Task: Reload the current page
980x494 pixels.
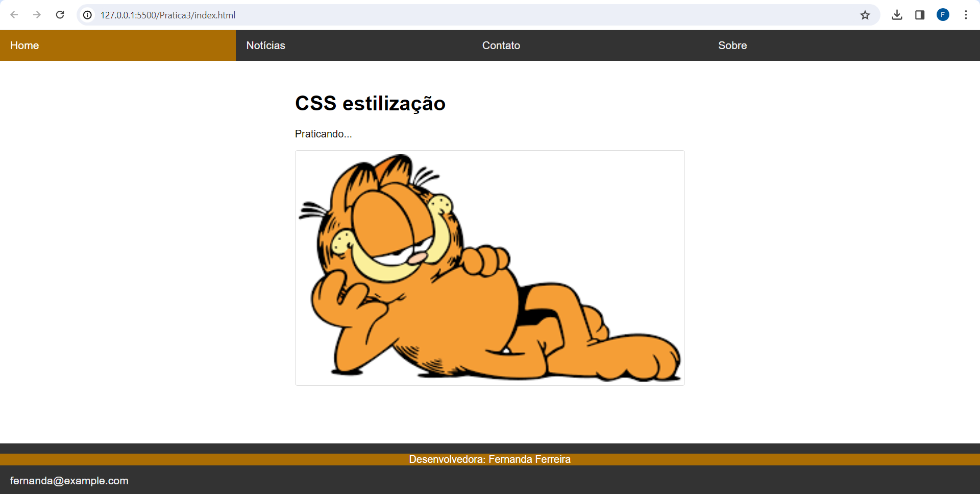Action: coord(60,15)
